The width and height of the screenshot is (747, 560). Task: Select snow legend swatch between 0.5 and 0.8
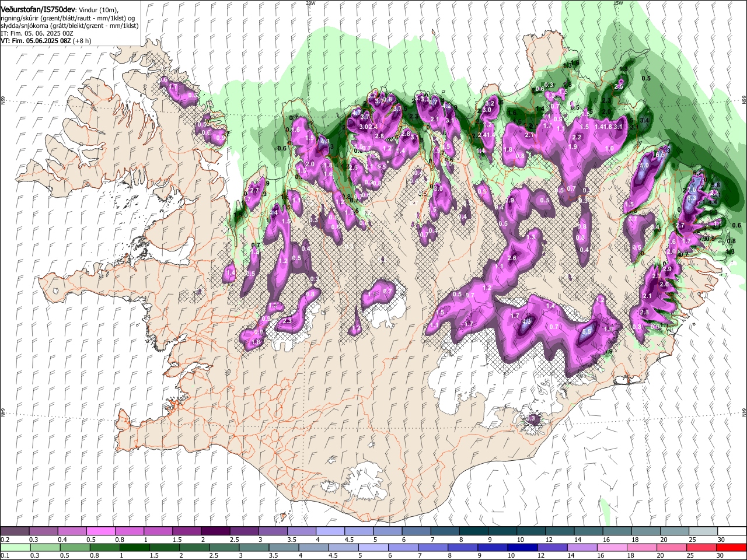[x=100, y=531]
